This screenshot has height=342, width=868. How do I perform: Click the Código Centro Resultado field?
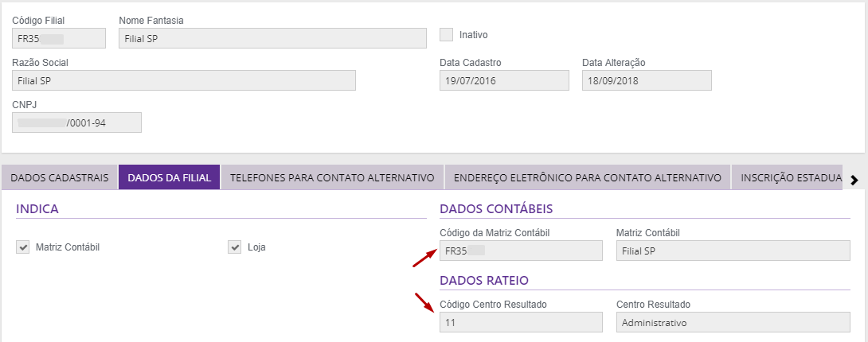point(521,322)
